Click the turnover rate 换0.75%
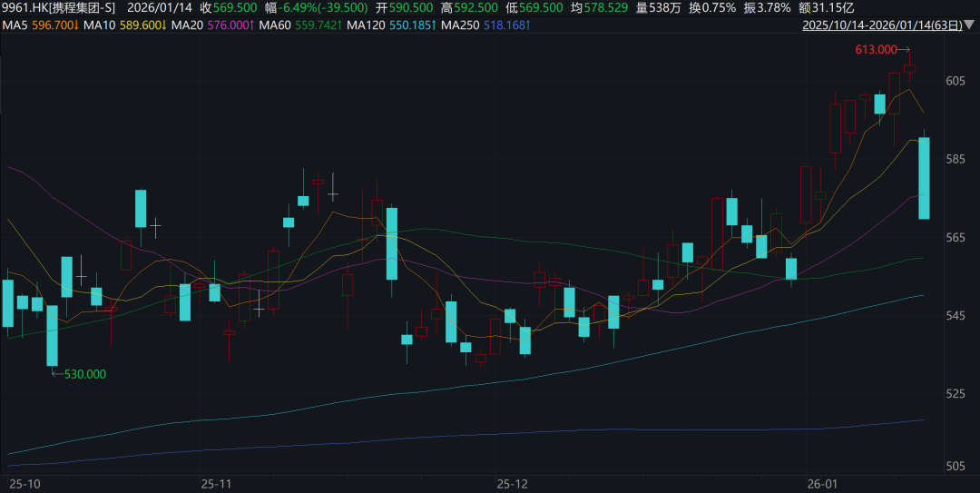 (x=712, y=8)
